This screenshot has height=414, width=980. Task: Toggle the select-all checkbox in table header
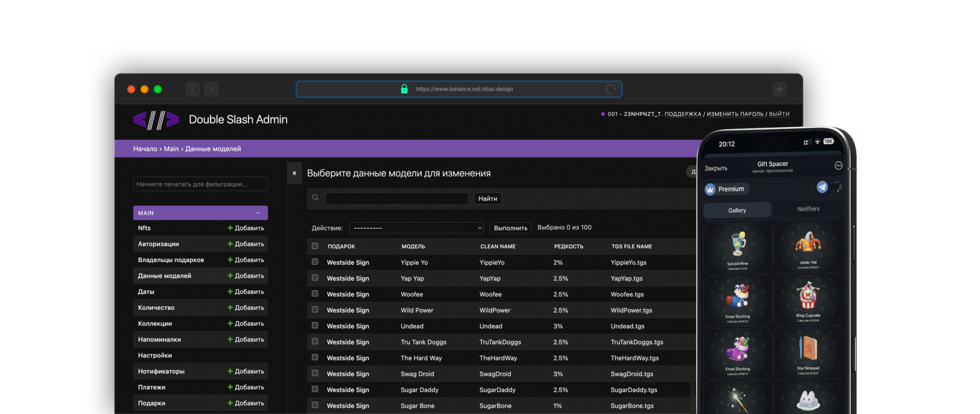pos(315,246)
